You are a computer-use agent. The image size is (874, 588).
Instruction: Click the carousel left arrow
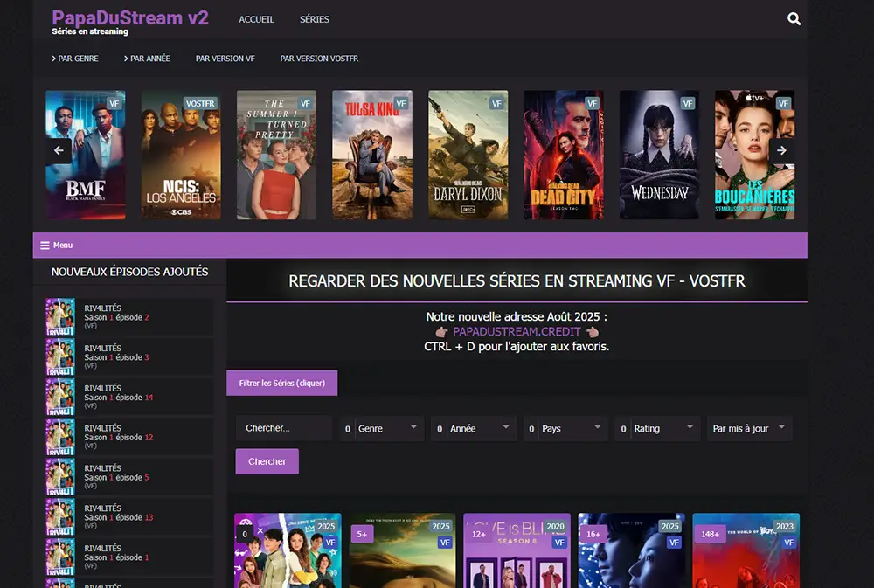point(59,150)
